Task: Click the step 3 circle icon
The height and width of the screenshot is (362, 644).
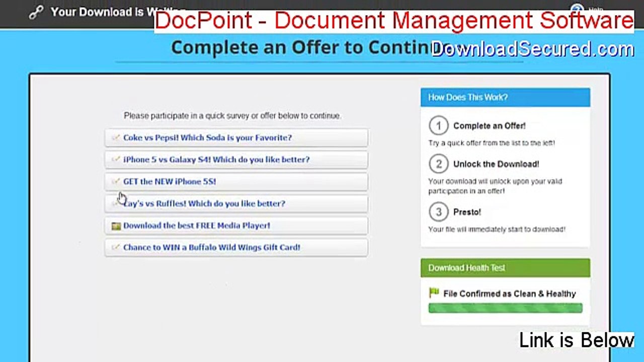Action: [x=438, y=212]
